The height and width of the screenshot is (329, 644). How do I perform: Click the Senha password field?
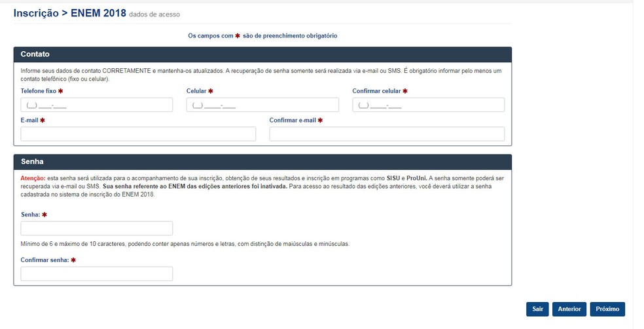tap(96, 228)
